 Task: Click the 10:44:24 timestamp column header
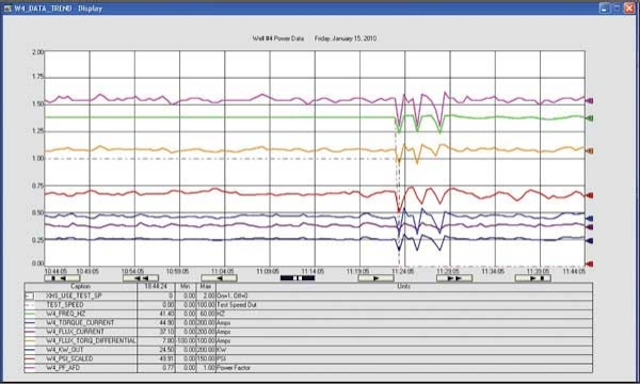click(156, 287)
